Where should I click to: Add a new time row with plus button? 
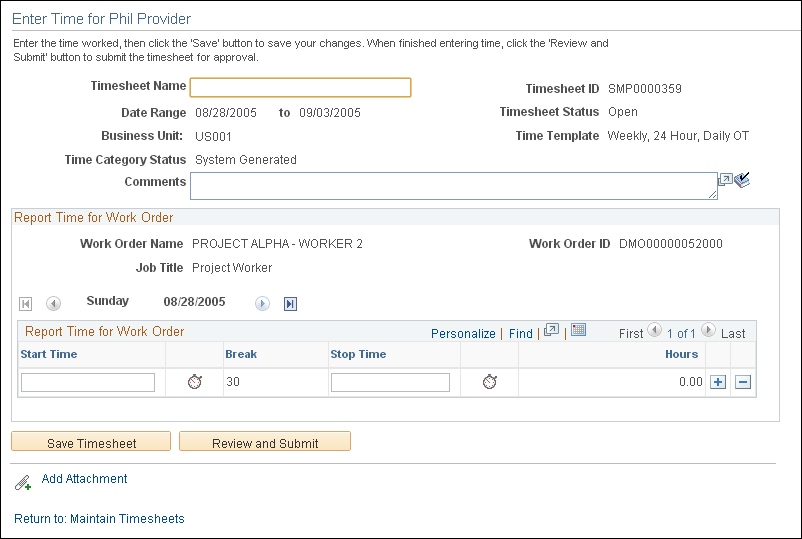718,382
